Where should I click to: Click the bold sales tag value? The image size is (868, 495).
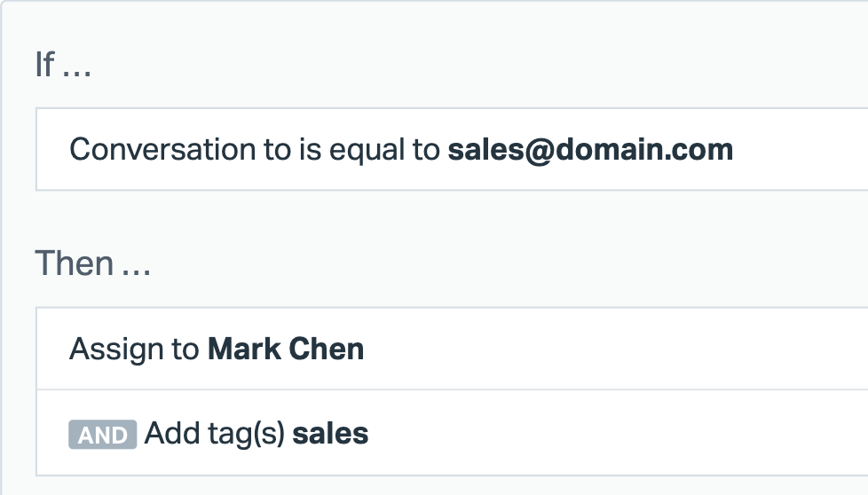(330, 434)
